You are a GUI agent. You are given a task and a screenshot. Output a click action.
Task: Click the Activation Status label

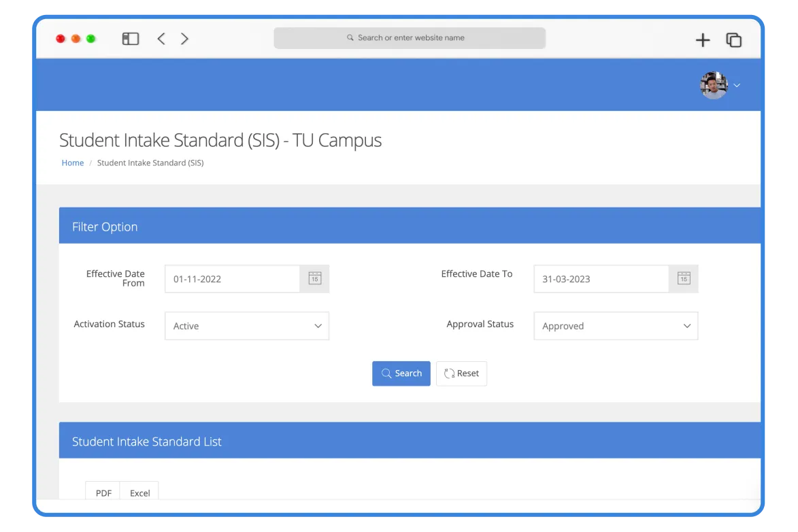pyautogui.click(x=109, y=324)
